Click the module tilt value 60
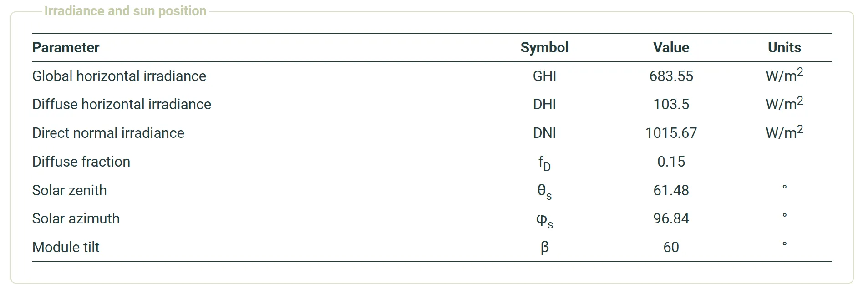Viewport: 868px width, 289px height. (x=671, y=247)
